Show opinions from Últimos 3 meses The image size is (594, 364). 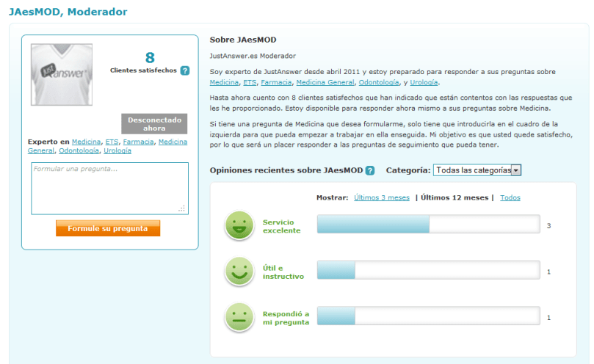(x=382, y=197)
